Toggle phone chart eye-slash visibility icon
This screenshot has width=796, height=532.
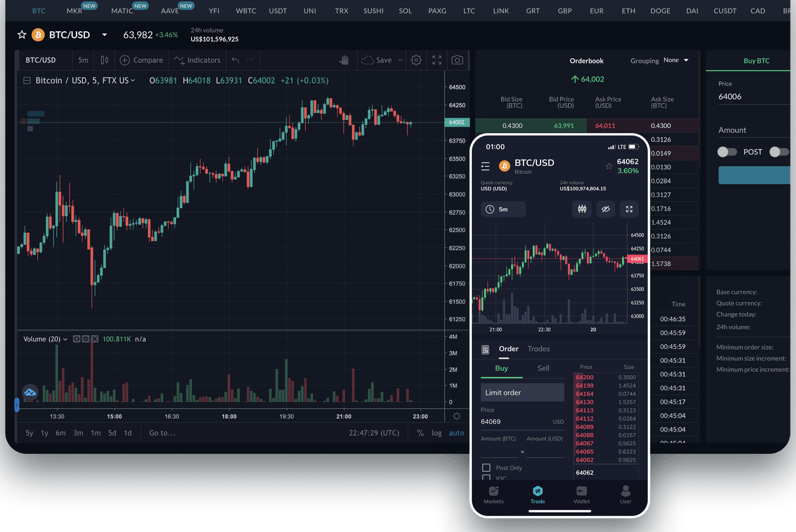605,209
